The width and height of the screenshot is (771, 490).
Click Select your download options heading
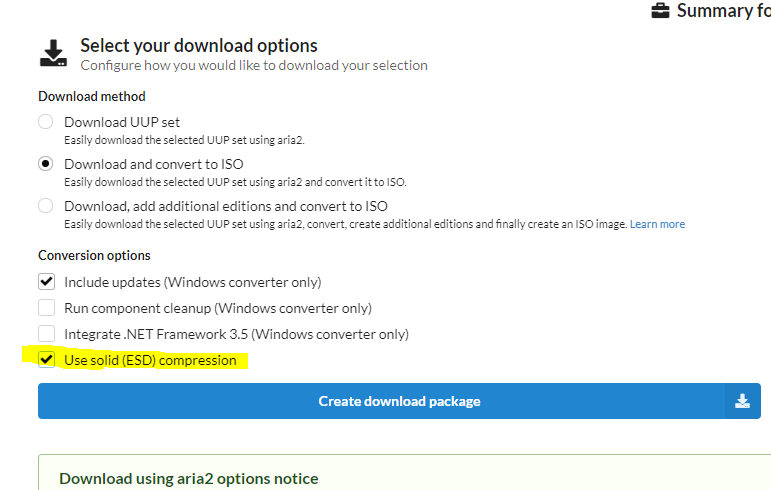click(x=199, y=45)
